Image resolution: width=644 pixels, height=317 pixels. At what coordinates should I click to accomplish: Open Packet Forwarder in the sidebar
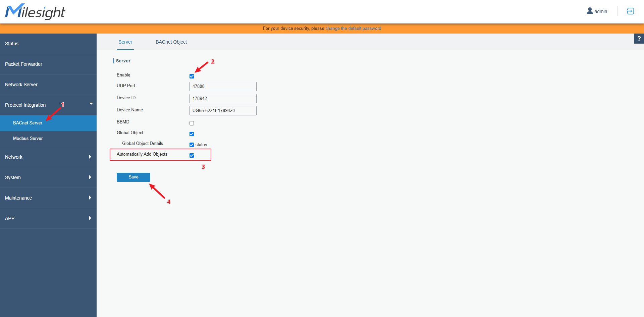48,64
